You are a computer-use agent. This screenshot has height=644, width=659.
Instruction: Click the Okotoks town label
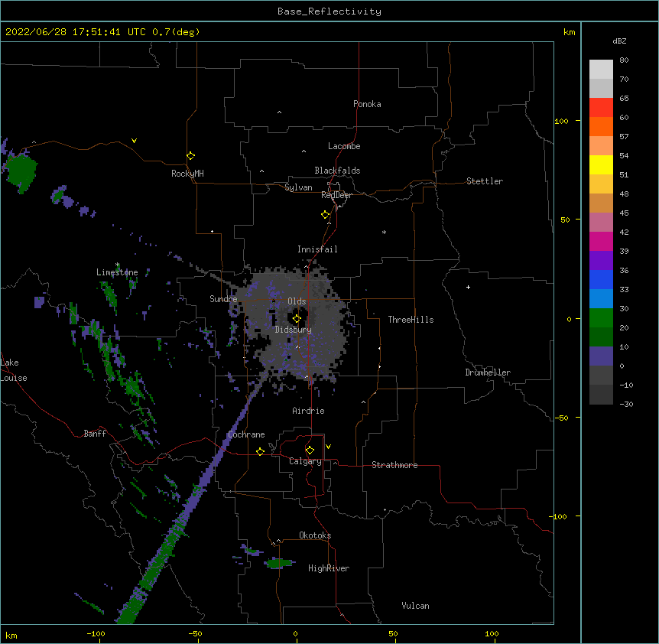tap(315, 535)
